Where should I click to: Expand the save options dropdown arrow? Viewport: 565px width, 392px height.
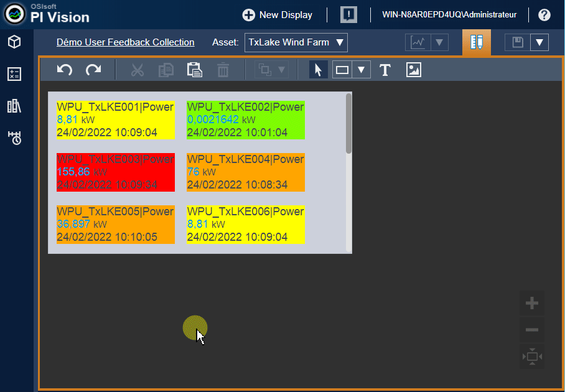tap(539, 42)
